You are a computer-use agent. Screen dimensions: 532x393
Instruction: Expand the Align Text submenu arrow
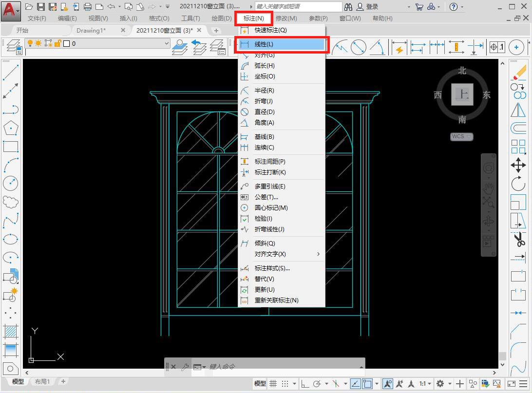318,254
